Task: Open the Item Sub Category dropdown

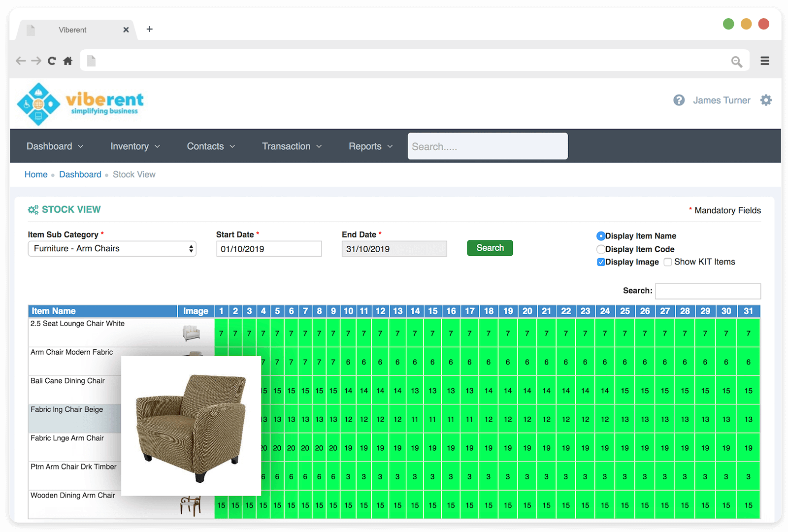Action: [x=112, y=249]
